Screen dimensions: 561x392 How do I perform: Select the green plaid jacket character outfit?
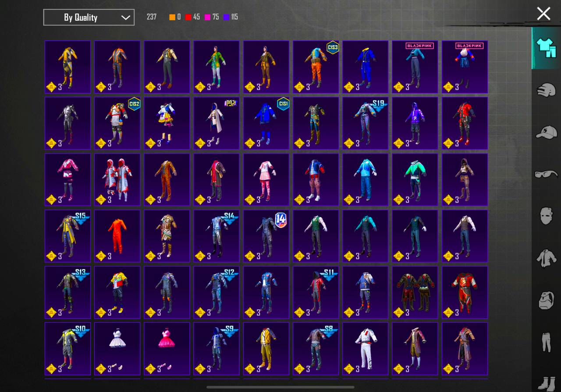(217, 67)
